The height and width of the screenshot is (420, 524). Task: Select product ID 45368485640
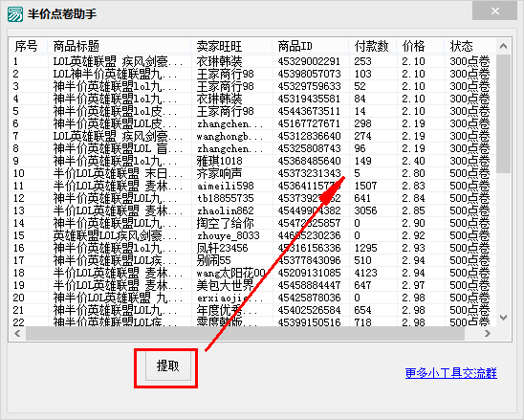[309, 161]
